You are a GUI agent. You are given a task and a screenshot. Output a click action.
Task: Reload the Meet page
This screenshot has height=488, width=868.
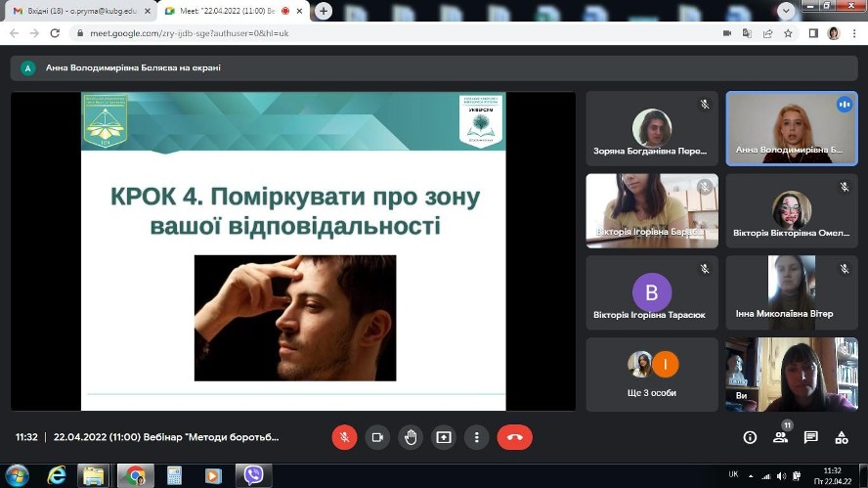(x=55, y=33)
